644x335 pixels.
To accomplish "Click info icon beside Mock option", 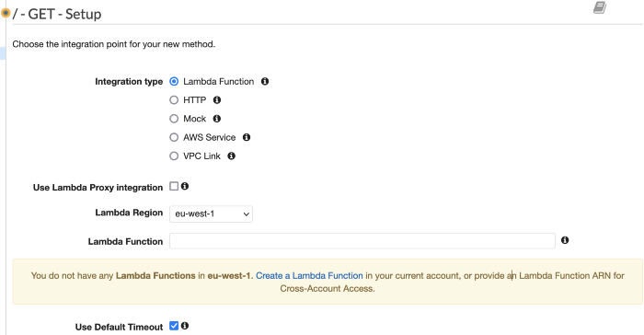I will click(217, 119).
